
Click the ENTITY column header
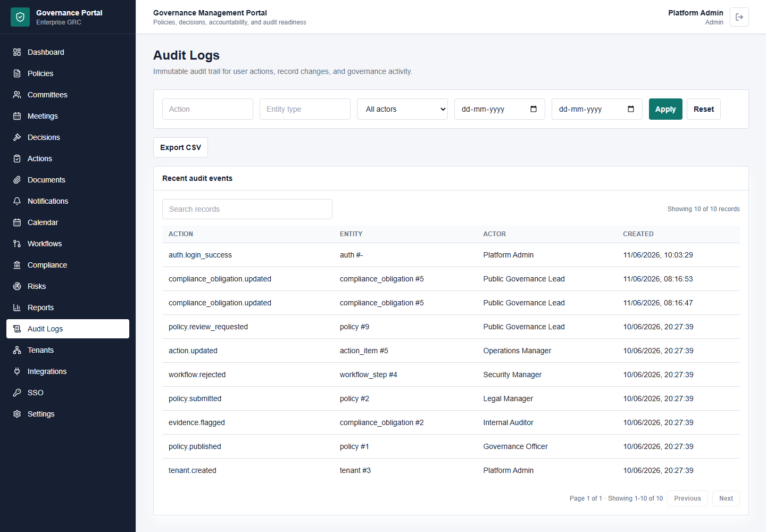351,234
